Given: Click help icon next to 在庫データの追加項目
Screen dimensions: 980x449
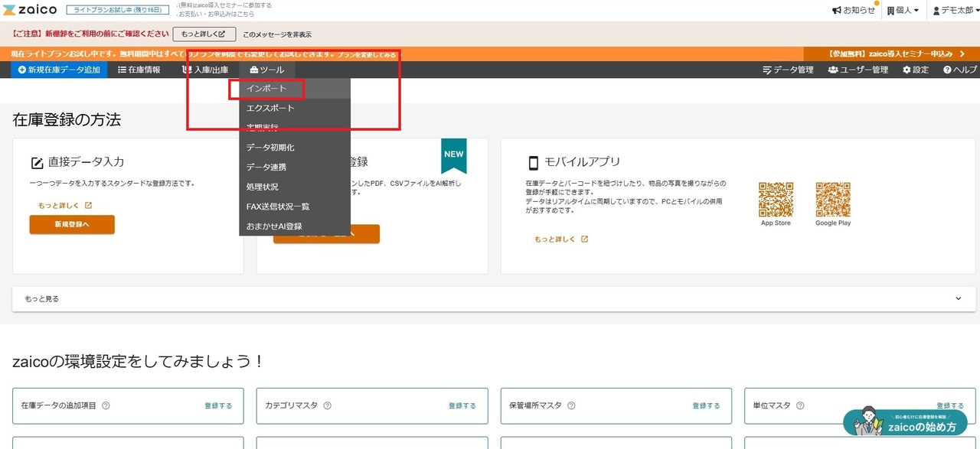Looking at the screenshot, I should pyautogui.click(x=106, y=405).
